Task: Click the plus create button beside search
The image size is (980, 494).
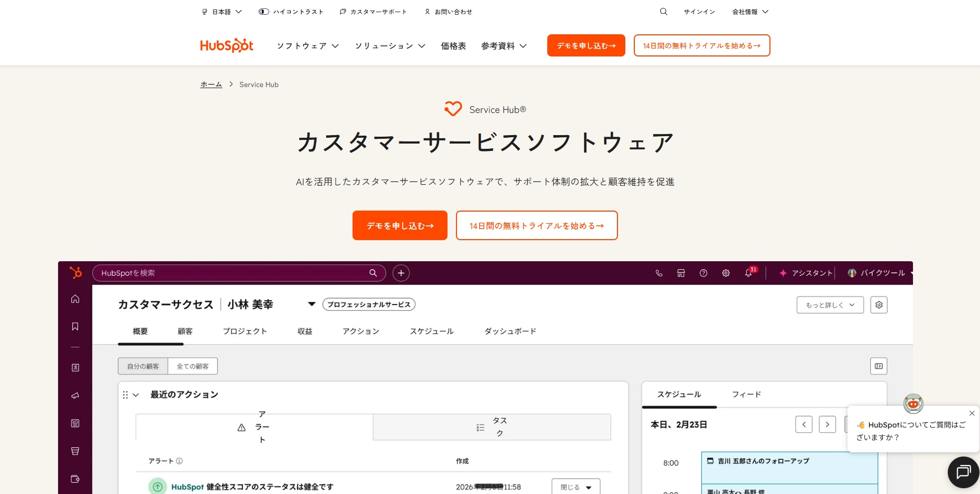Action: (x=401, y=273)
